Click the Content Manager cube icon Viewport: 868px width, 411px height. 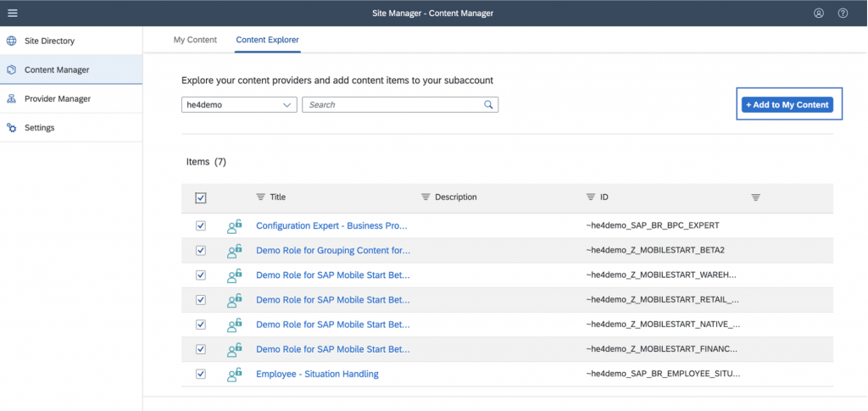(x=12, y=69)
